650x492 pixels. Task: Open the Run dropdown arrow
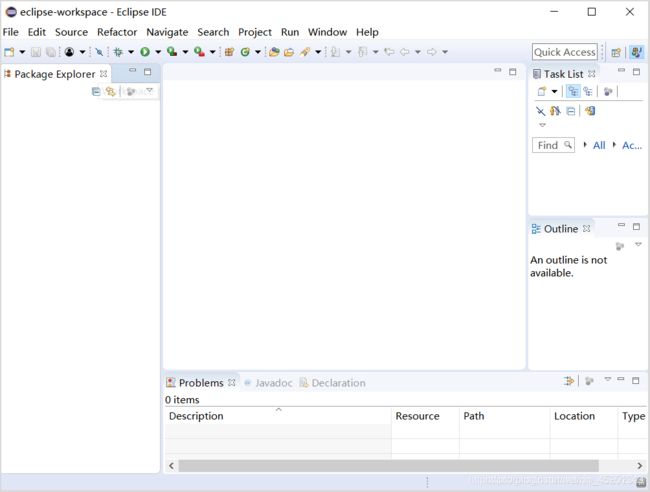(158, 52)
